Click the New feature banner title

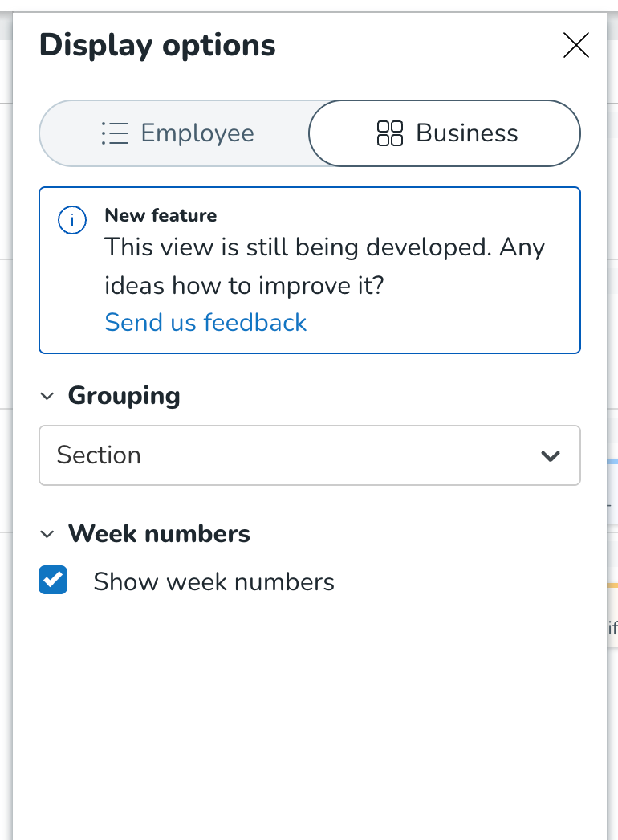point(161,215)
